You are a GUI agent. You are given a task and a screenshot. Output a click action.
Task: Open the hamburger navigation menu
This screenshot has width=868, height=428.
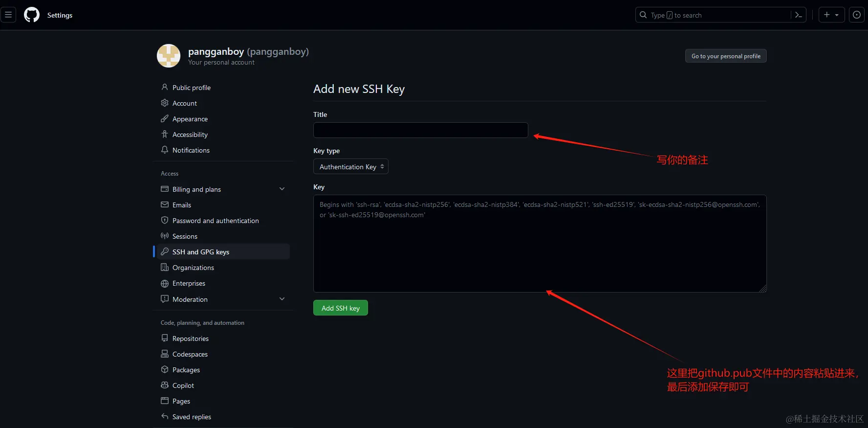click(8, 15)
